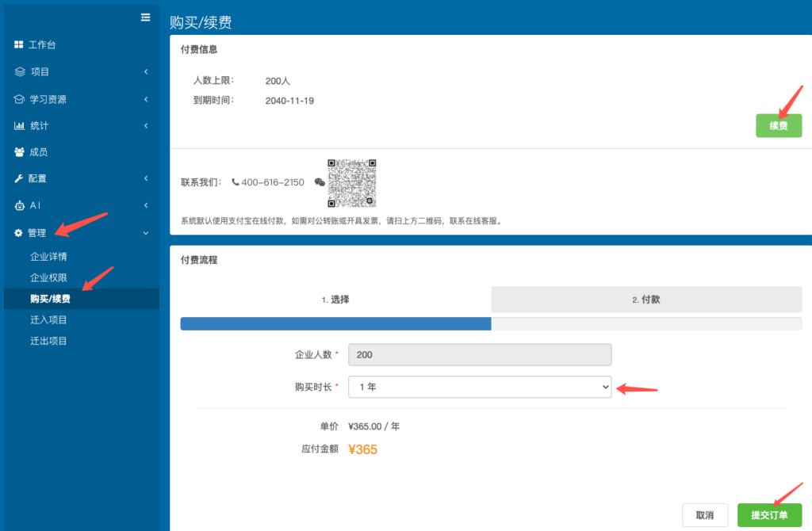This screenshot has height=531, width=812.
Task: Open the 配置 configuration wrench icon
Action: coord(17,178)
